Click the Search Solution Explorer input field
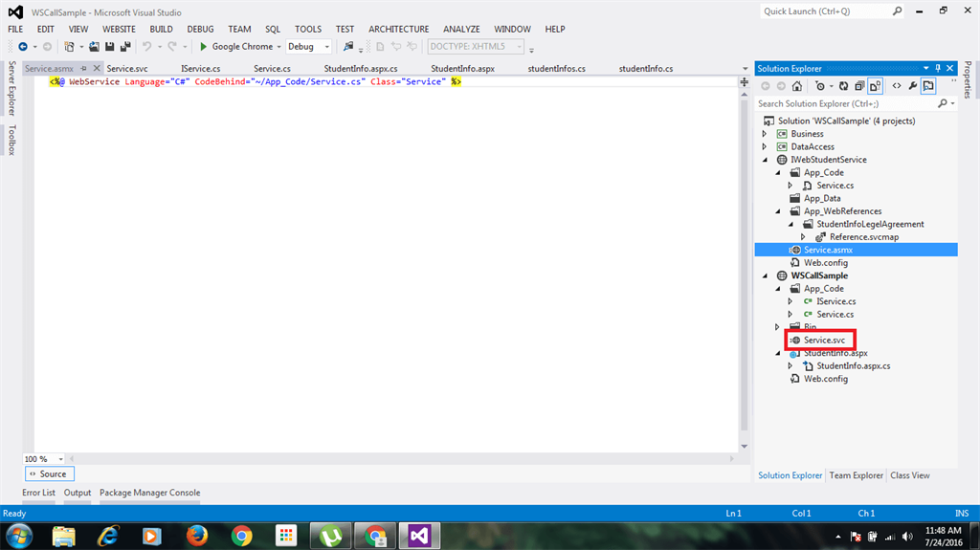 pyautogui.click(x=847, y=103)
